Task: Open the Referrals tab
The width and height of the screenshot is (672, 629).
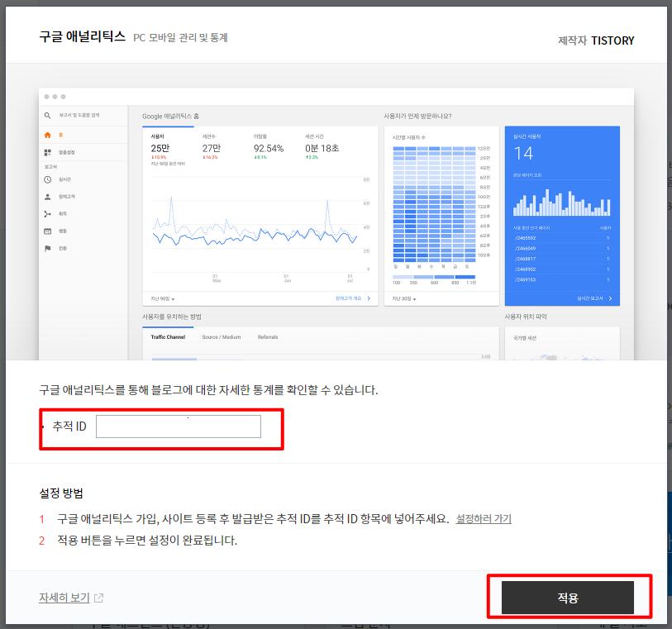Action: [x=269, y=336]
